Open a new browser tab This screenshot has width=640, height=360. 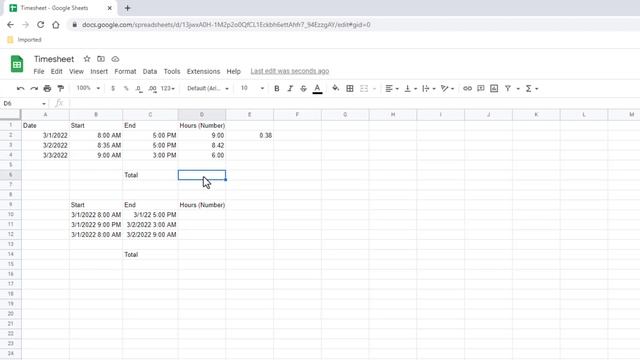(127, 8)
